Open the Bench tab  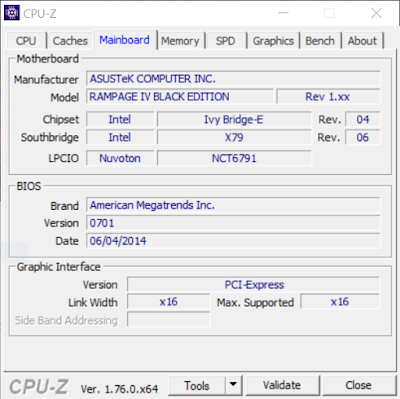point(320,41)
